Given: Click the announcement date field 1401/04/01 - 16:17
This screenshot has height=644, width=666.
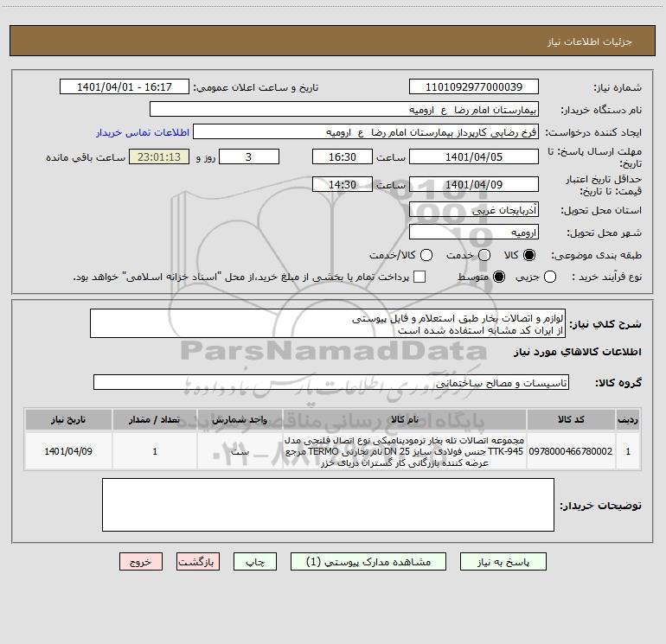Looking at the screenshot, I should pos(125,86).
